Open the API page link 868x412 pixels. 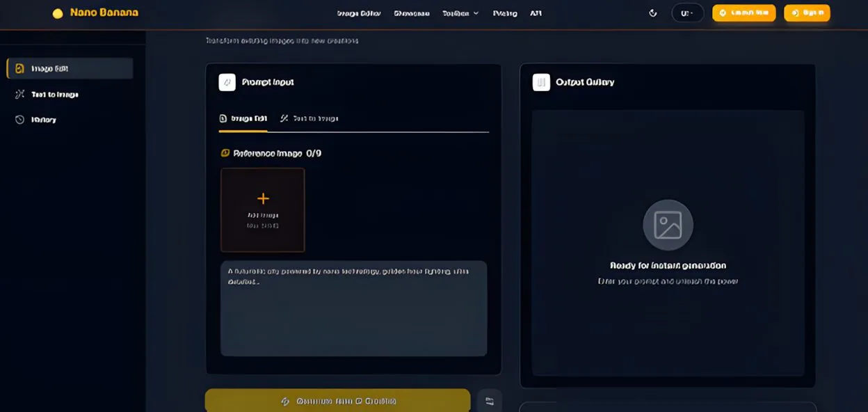pos(536,13)
